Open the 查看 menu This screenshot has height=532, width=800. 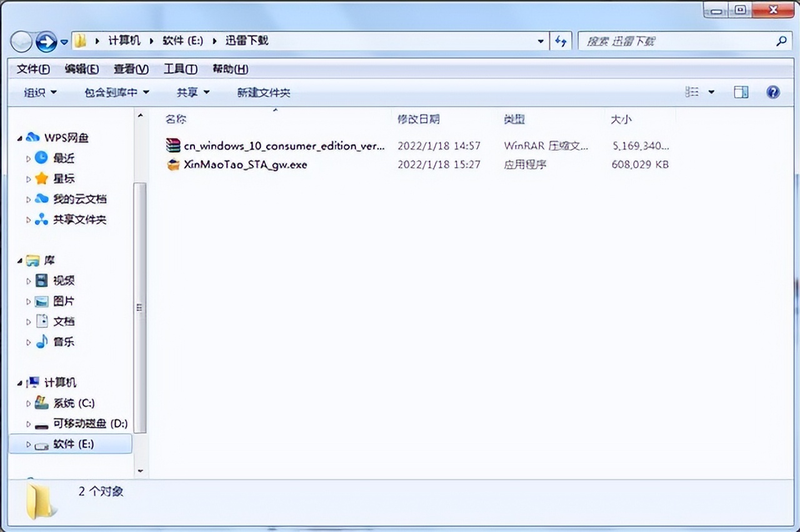(131, 69)
